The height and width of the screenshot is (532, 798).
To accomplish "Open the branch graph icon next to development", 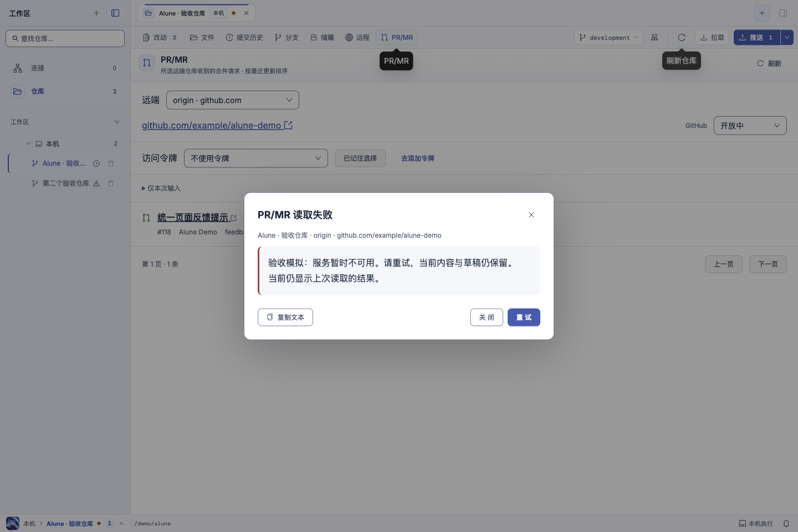I will (654, 38).
